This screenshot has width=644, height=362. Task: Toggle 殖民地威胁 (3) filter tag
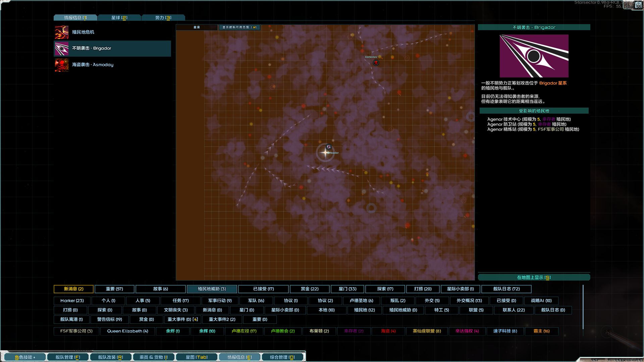tap(212, 289)
